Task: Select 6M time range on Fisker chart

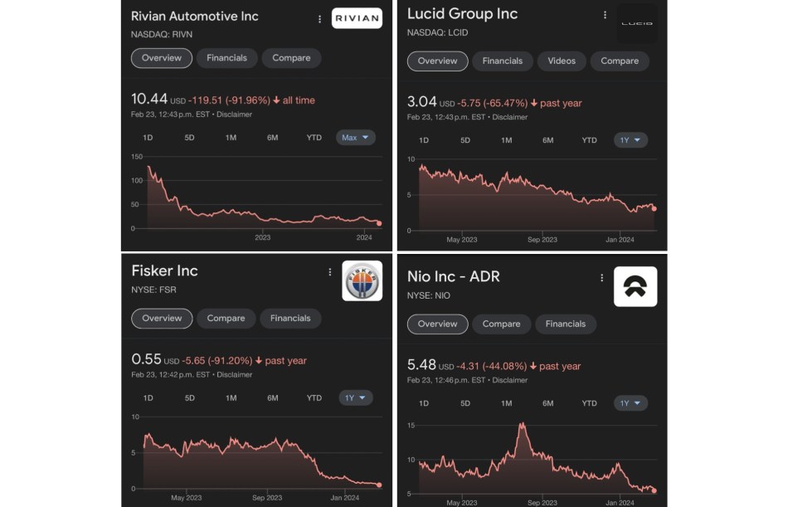Action: (272, 398)
